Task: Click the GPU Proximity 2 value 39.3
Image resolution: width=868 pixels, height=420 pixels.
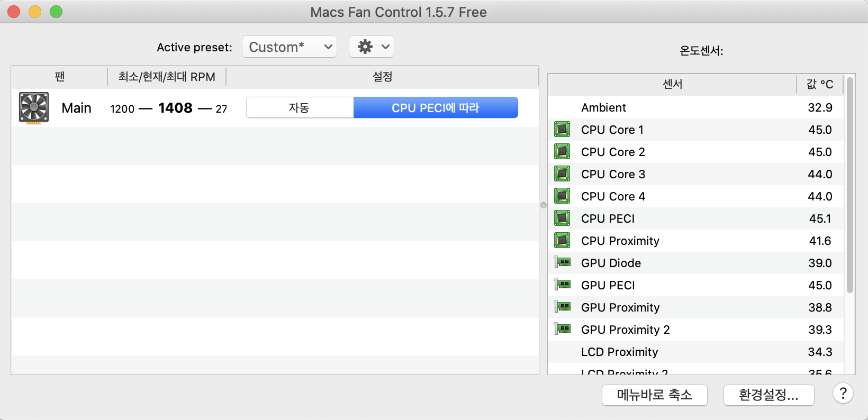Action: point(820,330)
